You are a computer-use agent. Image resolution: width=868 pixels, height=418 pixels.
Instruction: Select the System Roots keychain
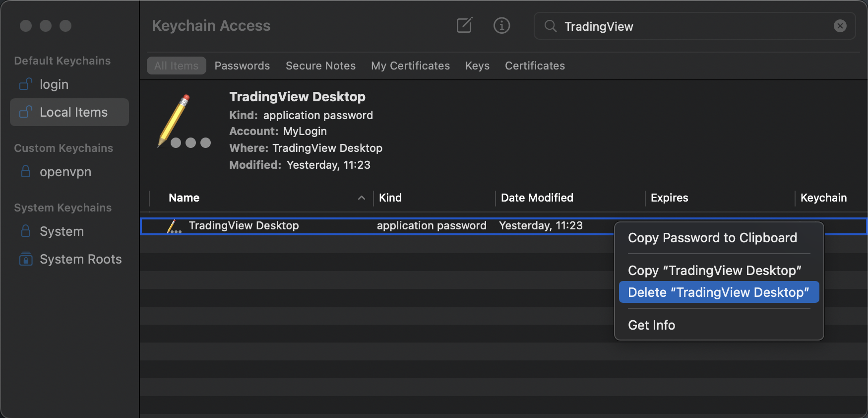coord(80,259)
